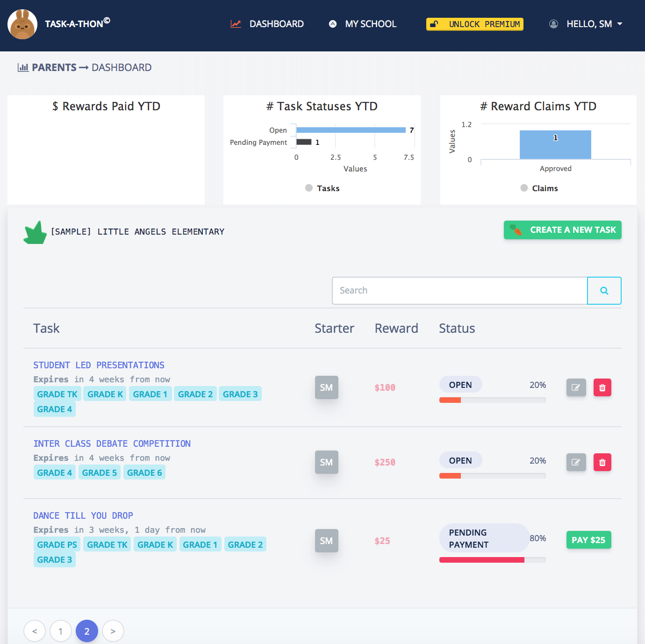Click progress bar of Inter Class Debate Competition

[x=493, y=476]
